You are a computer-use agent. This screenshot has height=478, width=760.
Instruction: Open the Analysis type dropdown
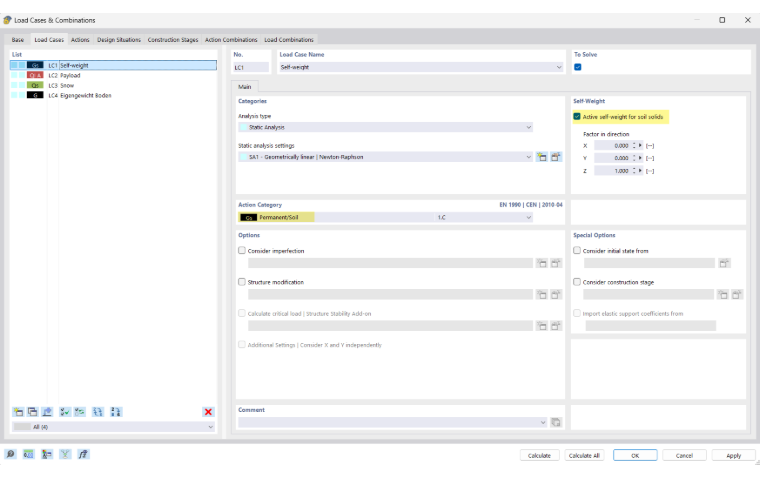click(528, 127)
